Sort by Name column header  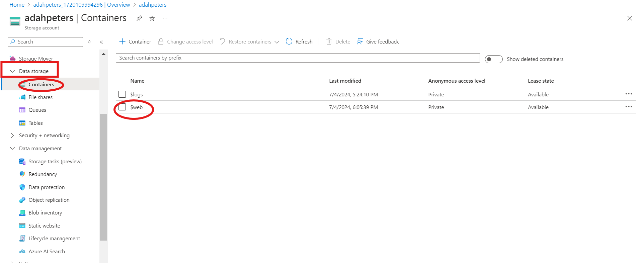click(x=137, y=81)
